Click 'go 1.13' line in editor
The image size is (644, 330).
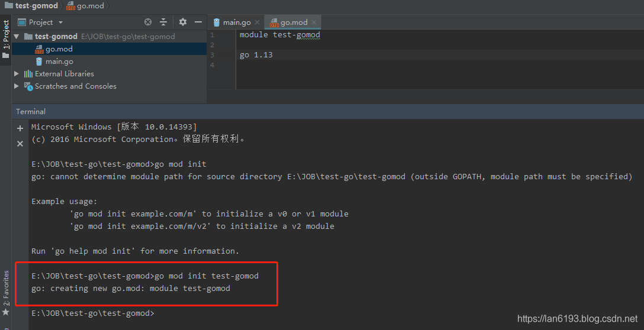256,55
